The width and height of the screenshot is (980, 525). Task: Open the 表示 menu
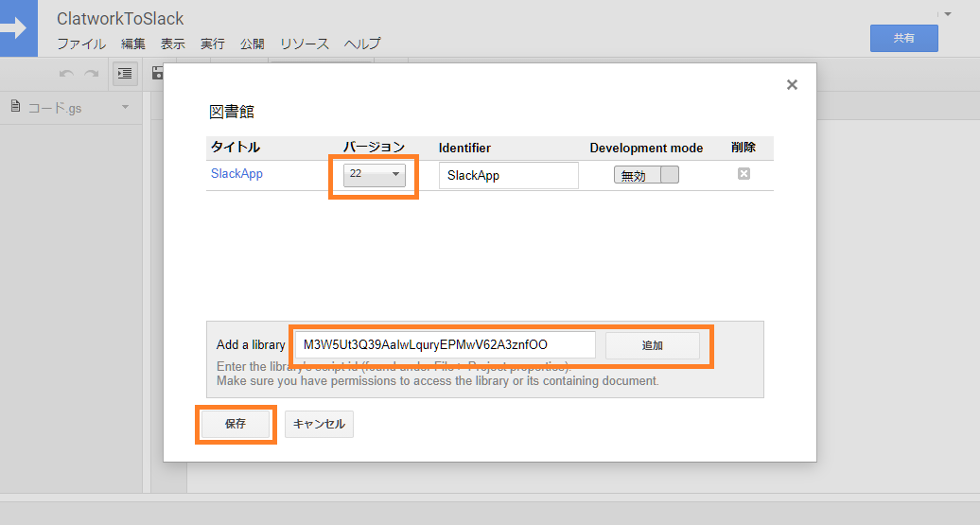click(x=172, y=44)
